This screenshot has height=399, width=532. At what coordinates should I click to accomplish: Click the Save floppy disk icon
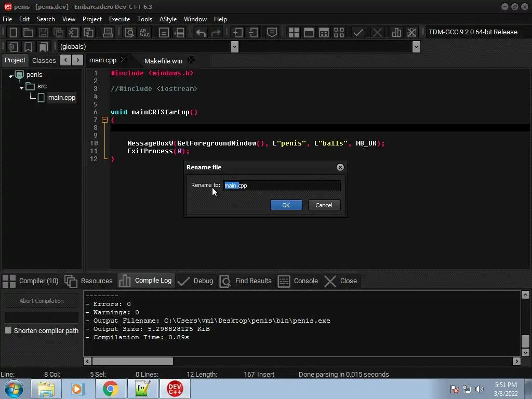[43, 32]
